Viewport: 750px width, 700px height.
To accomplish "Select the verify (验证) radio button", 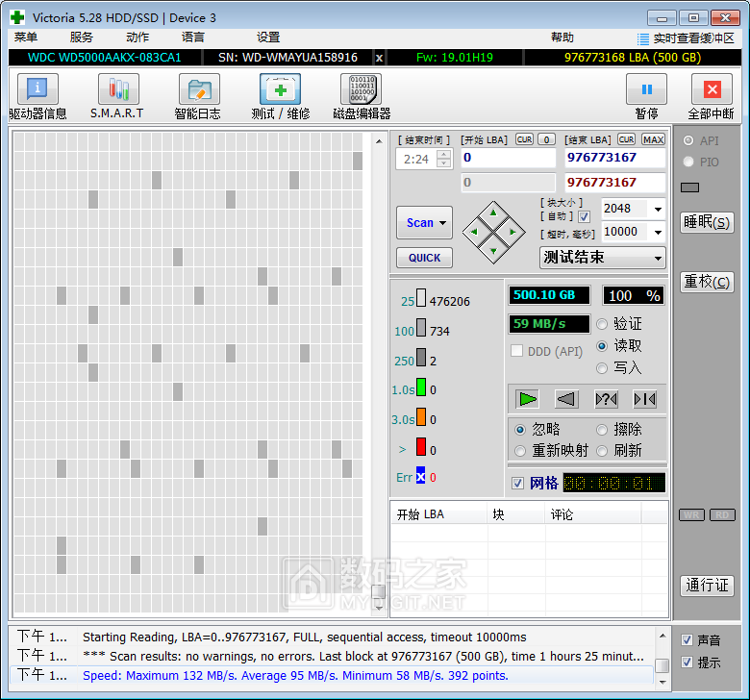I will (602, 324).
